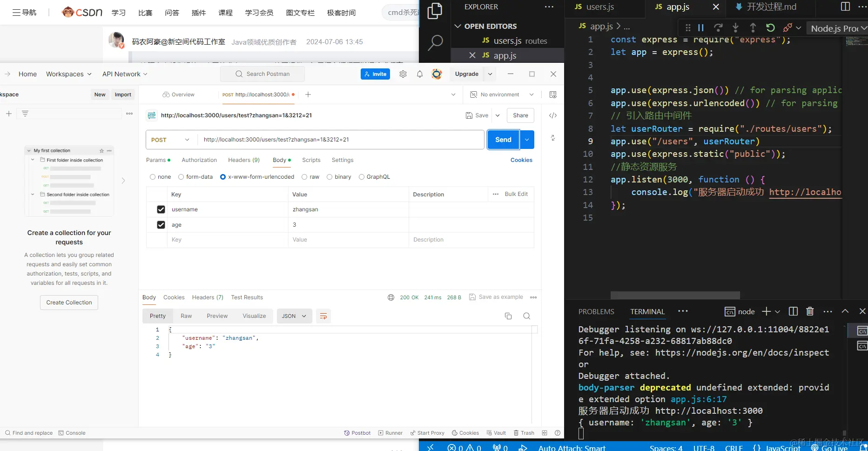
Task: Select the none body type
Action: pos(153,177)
